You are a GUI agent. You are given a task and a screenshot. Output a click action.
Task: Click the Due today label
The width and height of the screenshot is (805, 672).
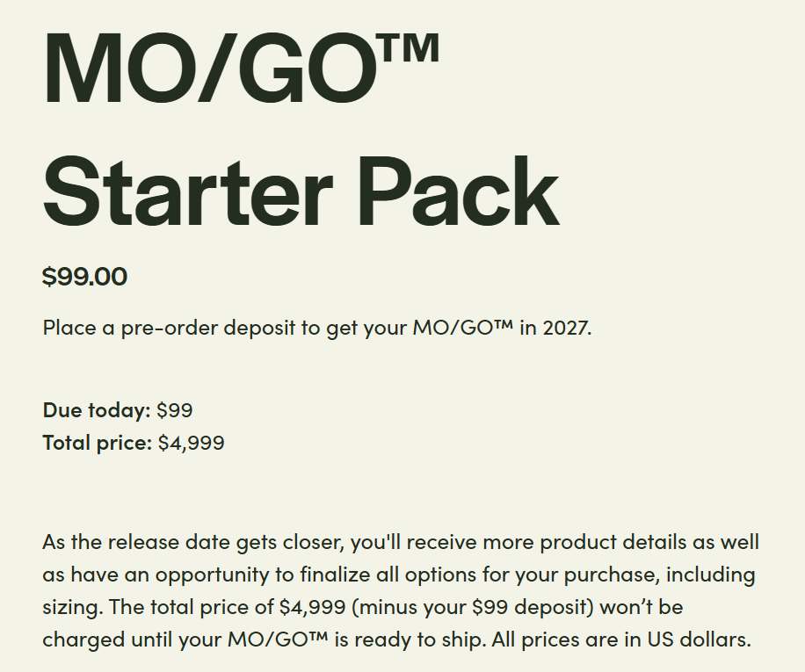point(96,409)
